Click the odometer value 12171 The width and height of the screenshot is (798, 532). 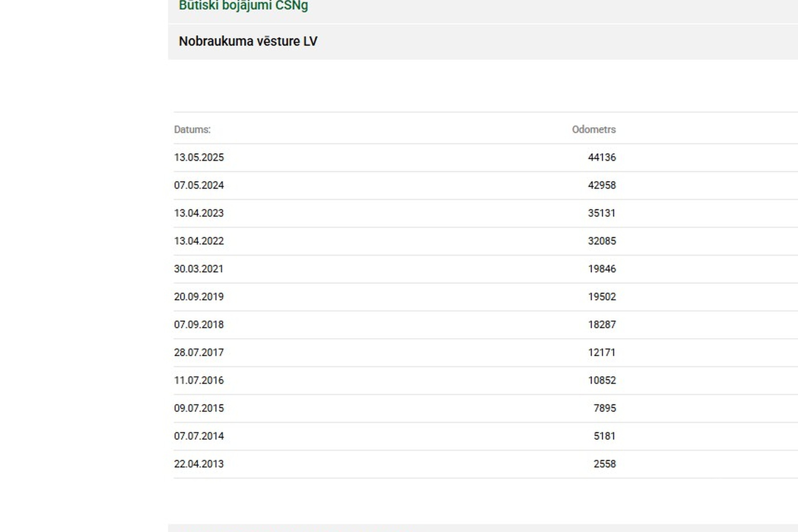pyautogui.click(x=602, y=352)
